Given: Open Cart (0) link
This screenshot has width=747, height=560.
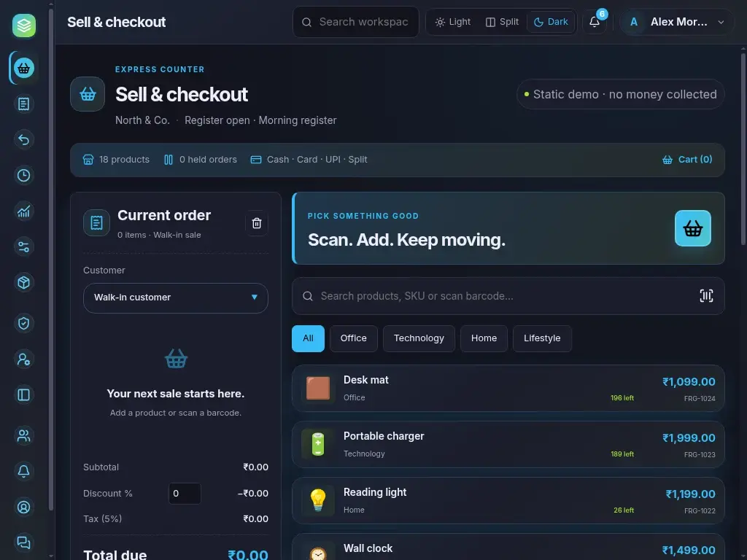Looking at the screenshot, I should tap(687, 160).
